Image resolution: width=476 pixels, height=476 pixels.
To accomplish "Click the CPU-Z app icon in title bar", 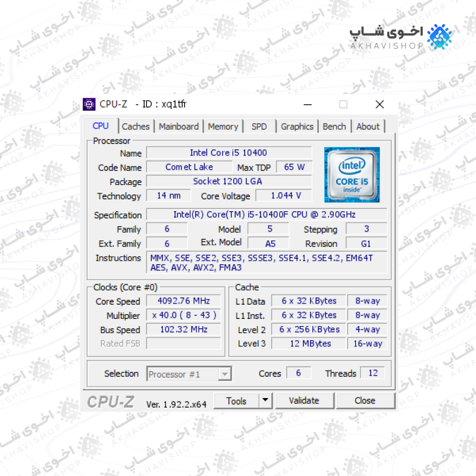I will [89, 105].
